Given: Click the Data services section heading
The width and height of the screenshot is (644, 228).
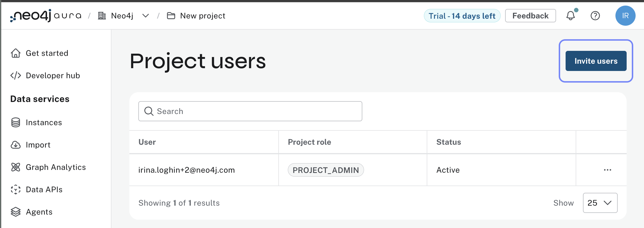Looking at the screenshot, I should coord(40,99).
